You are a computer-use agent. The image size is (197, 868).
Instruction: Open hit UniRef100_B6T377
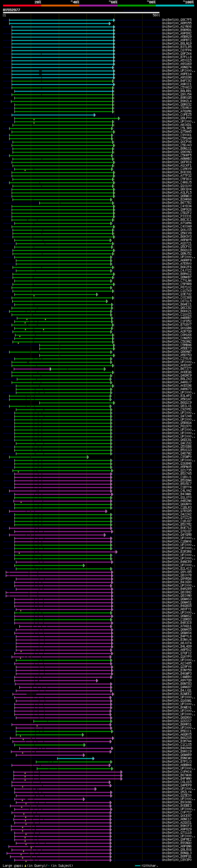coord(177,369)
